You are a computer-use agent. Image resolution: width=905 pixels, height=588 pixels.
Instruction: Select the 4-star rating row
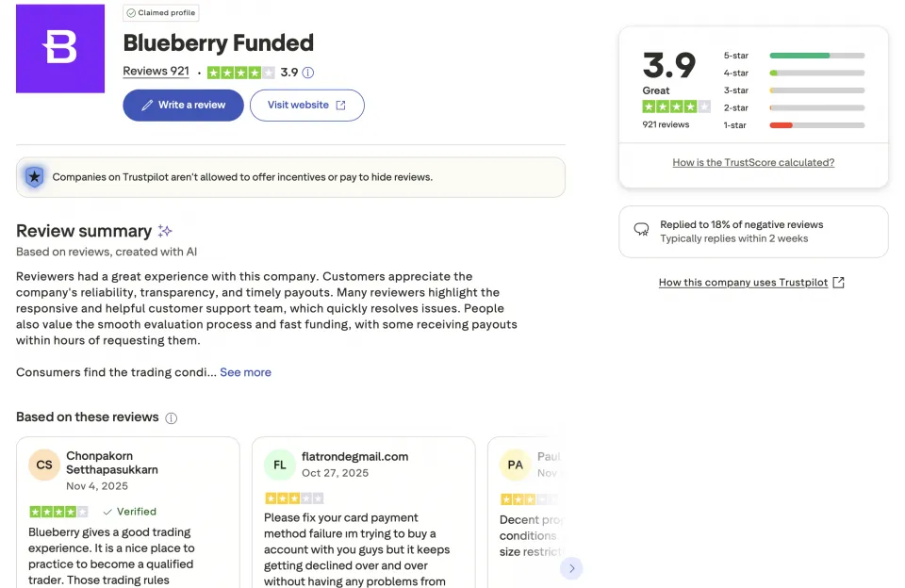pos(817,73)
